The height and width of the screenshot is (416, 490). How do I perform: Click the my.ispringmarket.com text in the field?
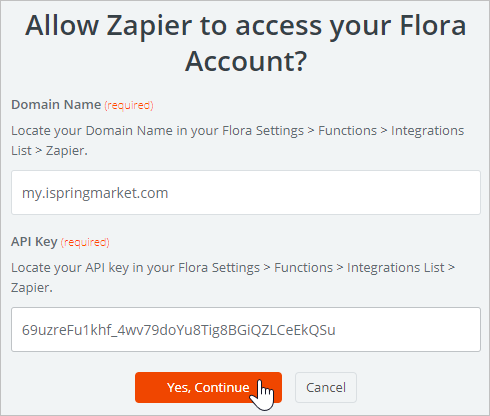click(95, 193)
